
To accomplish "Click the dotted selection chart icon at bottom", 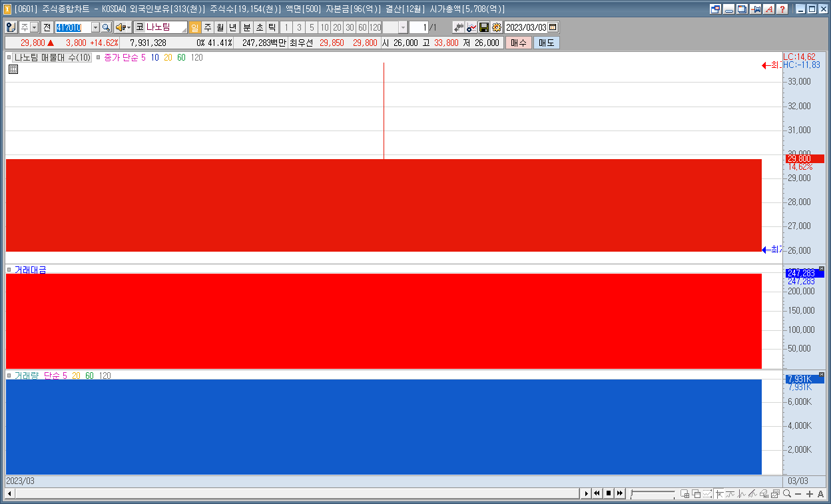I will pos(708,493).
